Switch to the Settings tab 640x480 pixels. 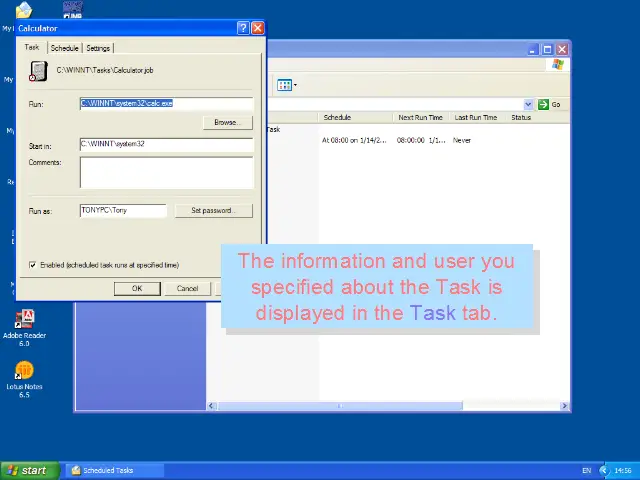click(98, 48)
